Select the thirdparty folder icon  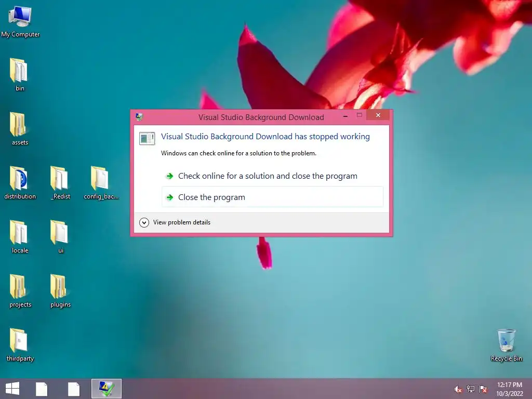pos(20,345)
